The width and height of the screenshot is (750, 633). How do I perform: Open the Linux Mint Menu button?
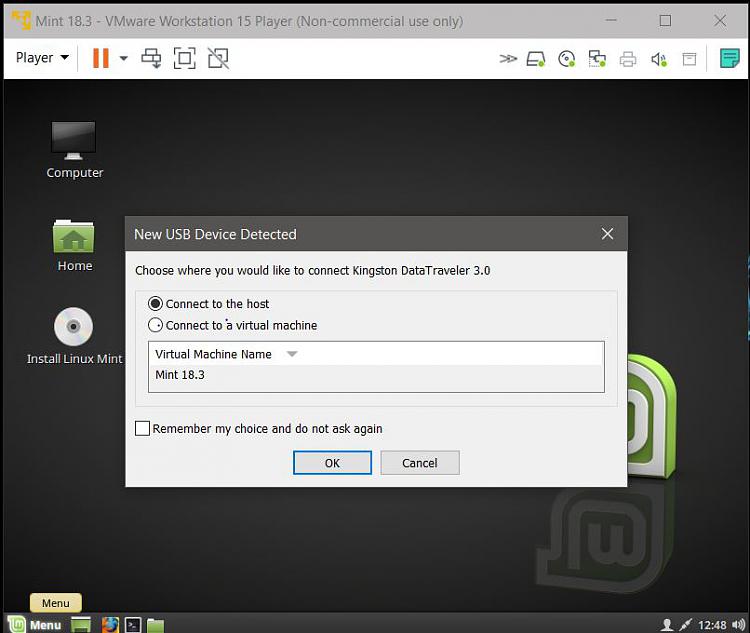point(35,624)
